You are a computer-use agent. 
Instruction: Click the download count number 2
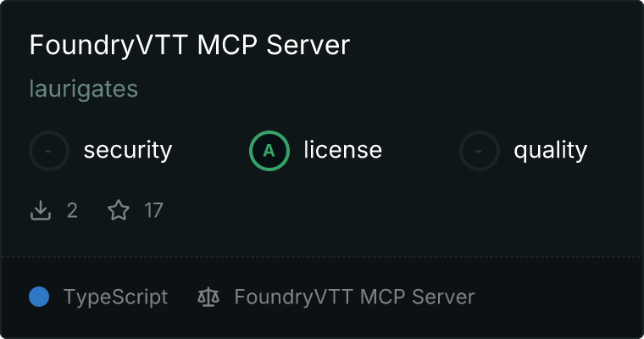(72, 210)
